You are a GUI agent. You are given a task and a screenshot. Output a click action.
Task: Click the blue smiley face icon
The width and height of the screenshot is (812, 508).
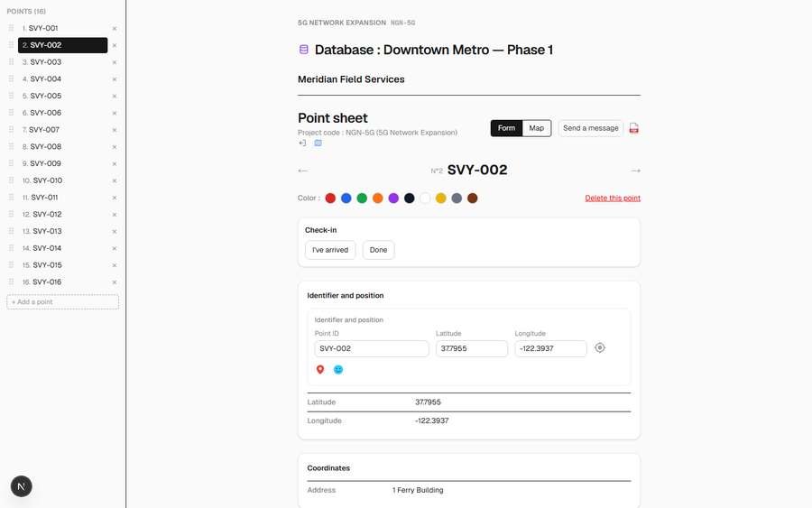point(338,369)
